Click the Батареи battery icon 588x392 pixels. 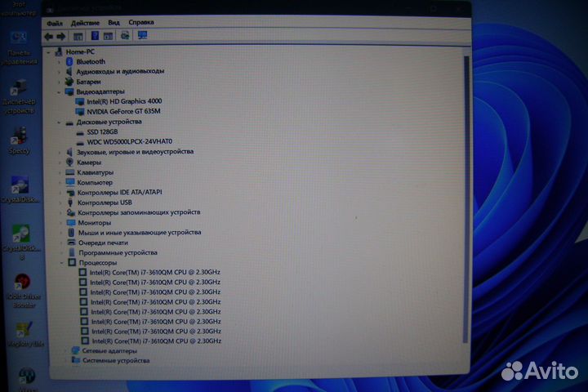coord(69,82)
